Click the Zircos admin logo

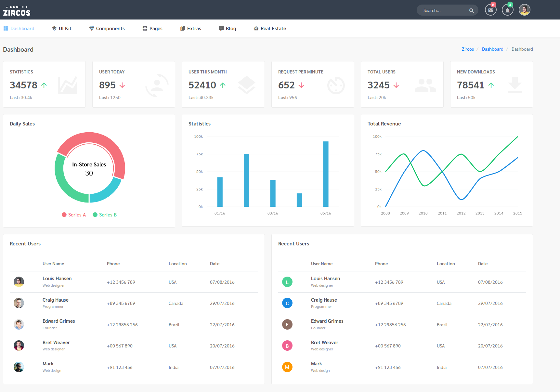17,11
